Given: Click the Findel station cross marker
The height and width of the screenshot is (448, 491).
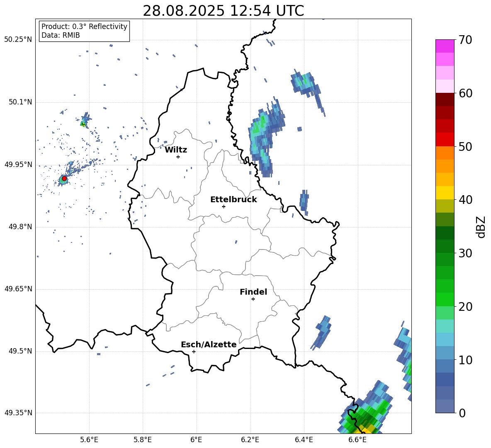Looking at the screenshot, I should click(253, 299).
